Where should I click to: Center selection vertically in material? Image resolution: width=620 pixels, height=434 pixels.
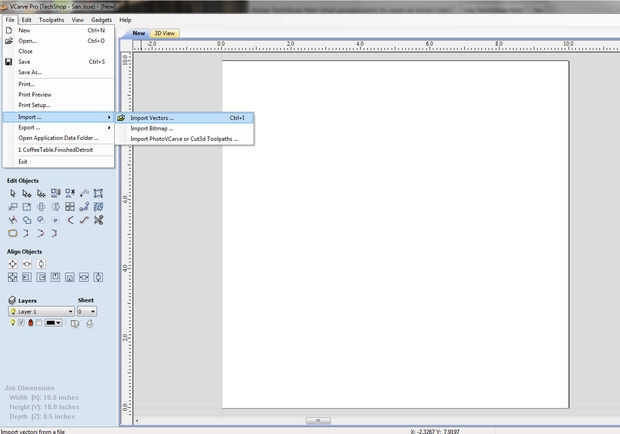(x=41, y=264)
